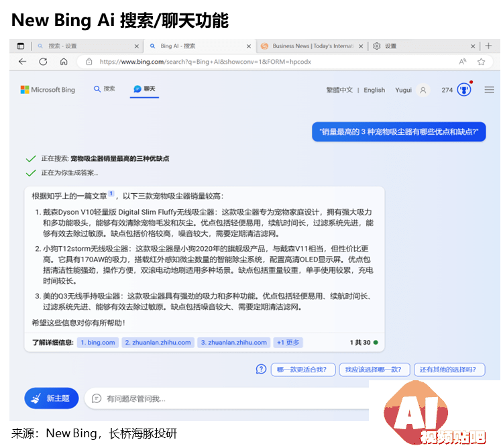Open the hamburger menu icon

tap(489, 90)
